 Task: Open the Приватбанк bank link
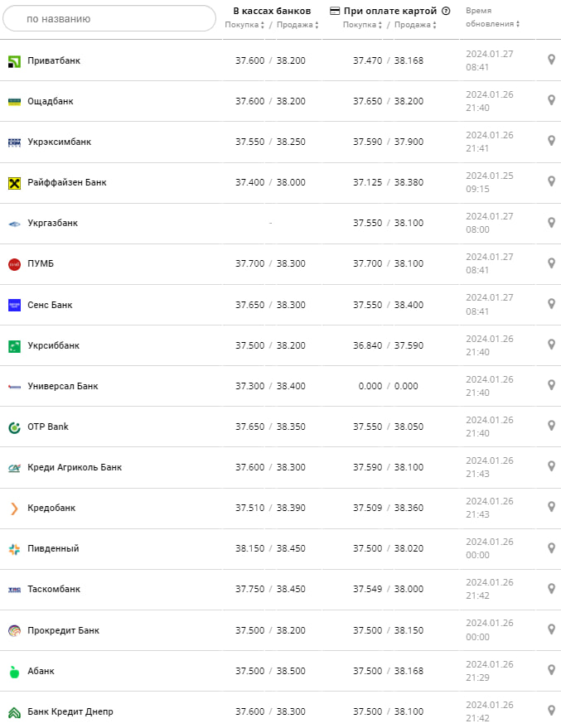tap(54, 60)
